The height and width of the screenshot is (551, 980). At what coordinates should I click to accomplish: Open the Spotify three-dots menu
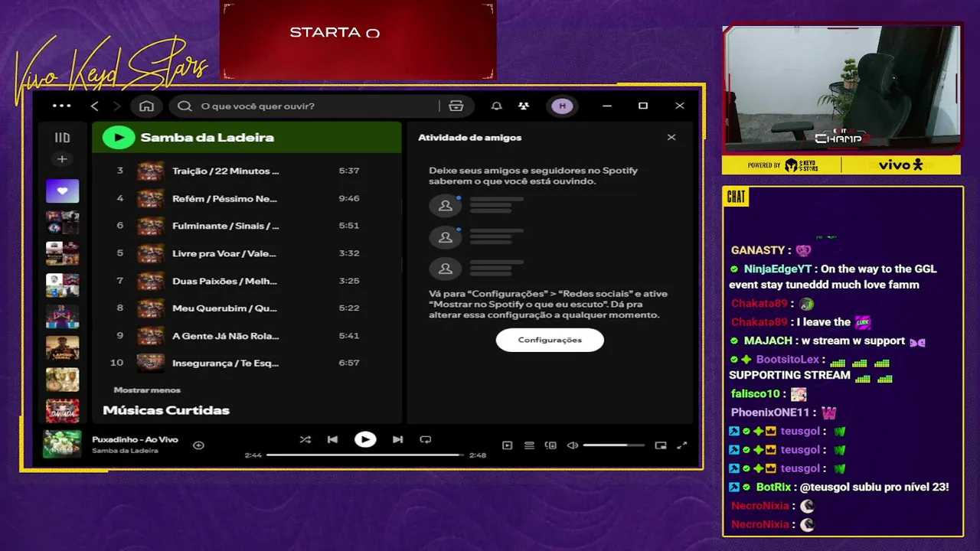(61, 106)
